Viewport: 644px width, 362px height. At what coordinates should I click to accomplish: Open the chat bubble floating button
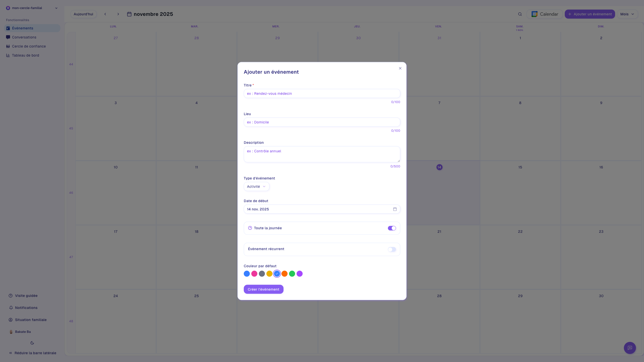[630, 348]
